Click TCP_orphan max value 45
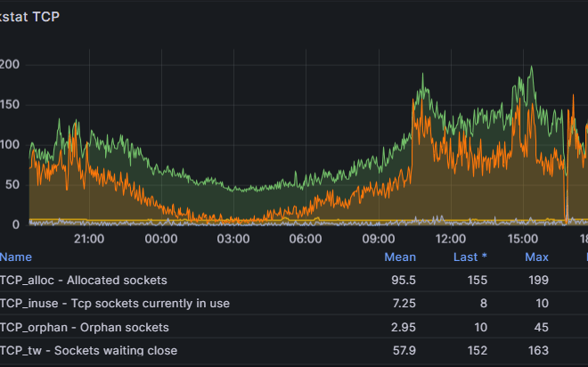This screenshot has height=367, width=588. point(542,328)
